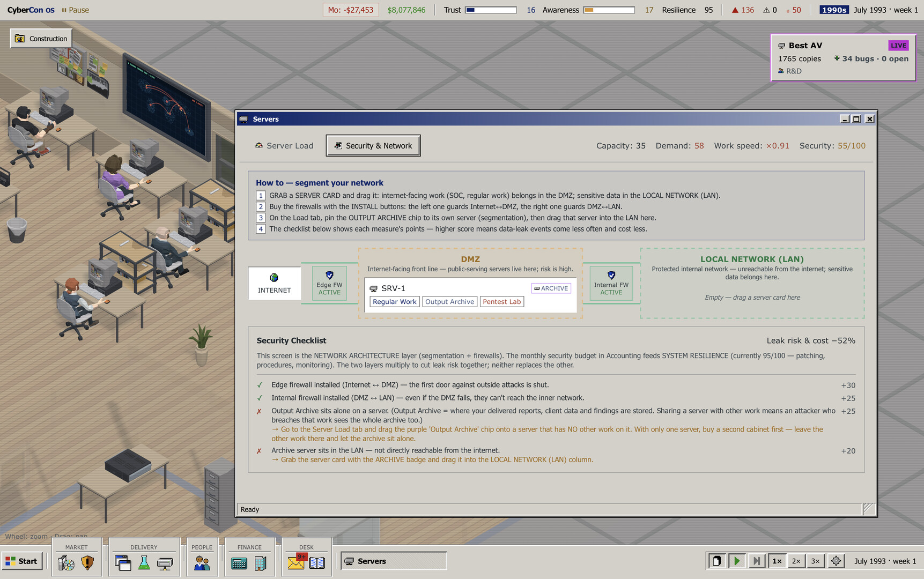
Task: Click the warning triangle 0 indicator
Action: click(770, 10)
